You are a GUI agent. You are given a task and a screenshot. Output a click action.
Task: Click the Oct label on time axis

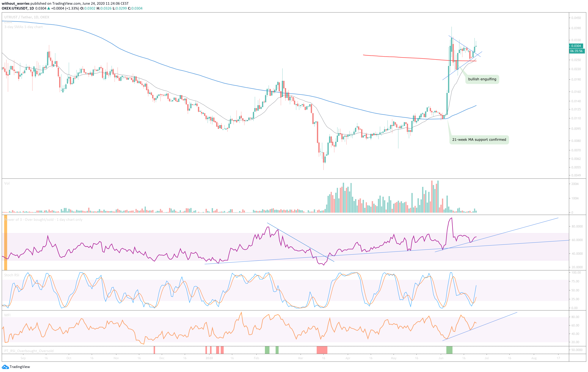point(69,358)
